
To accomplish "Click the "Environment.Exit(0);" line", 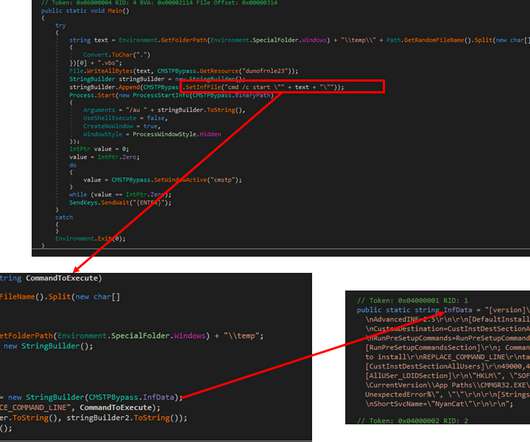I will 91,239.
